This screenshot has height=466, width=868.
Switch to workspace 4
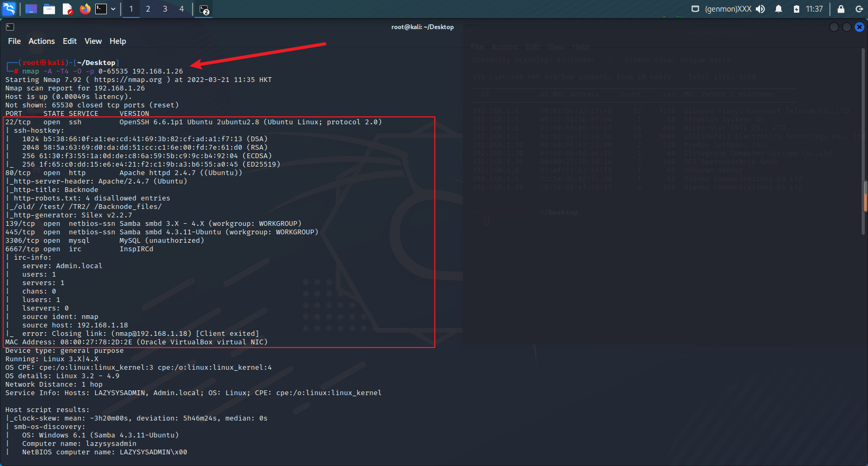point(181,9)
